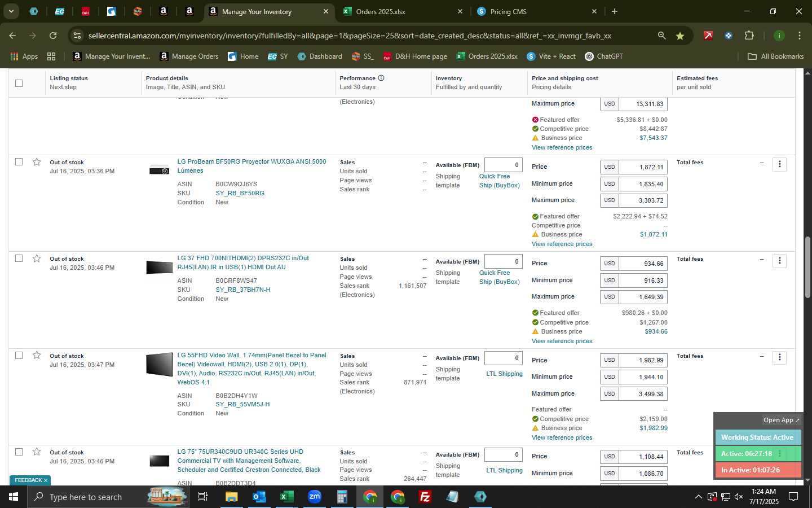Image resolution: width=812 pixels, height=508 pixels.
Task: Click the Working Status: Active bar
Action: (757, 437)
